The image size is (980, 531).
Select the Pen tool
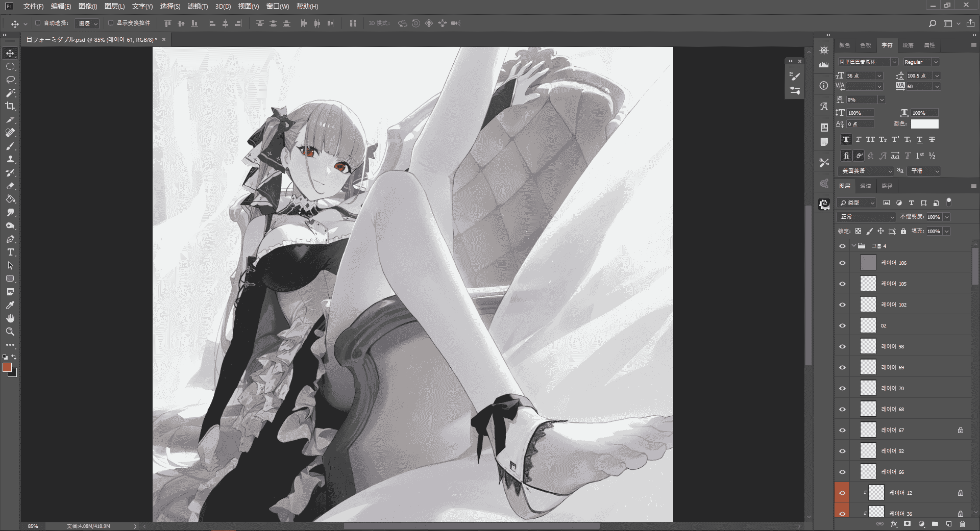pos(10,239)
